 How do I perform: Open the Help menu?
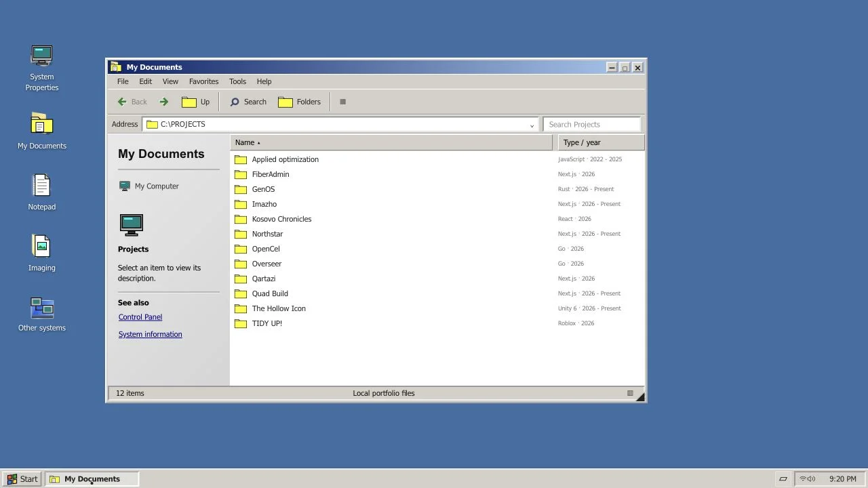(x=264, y=81)
